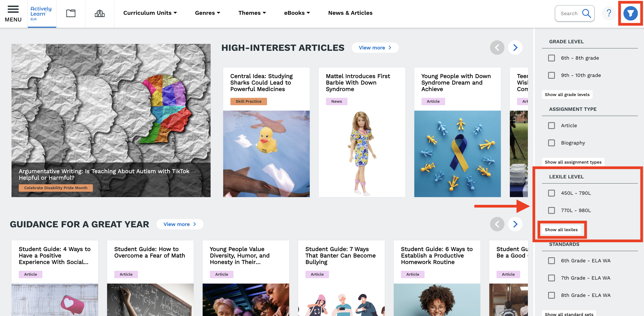Screen dimensions: 644x316
Task: Check the 6th - 8th grade filter
Action: click(x=551, y=58)
